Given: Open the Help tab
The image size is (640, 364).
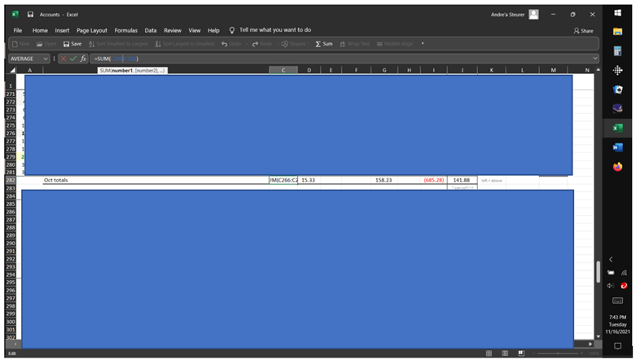Looking at the screenshot, I should pyautogui.click(x=213, y=30).
